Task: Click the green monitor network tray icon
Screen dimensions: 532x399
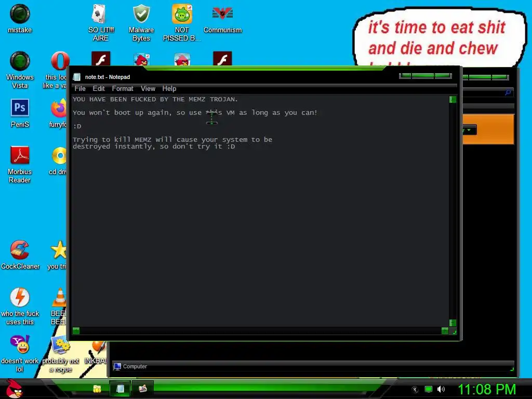Action: [x=429, y=389]
